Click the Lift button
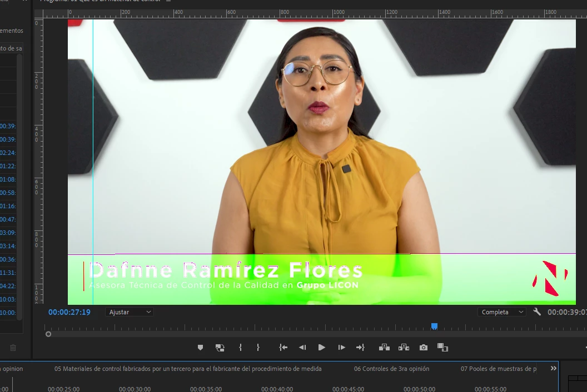587x392 pixels. point(384,348)
